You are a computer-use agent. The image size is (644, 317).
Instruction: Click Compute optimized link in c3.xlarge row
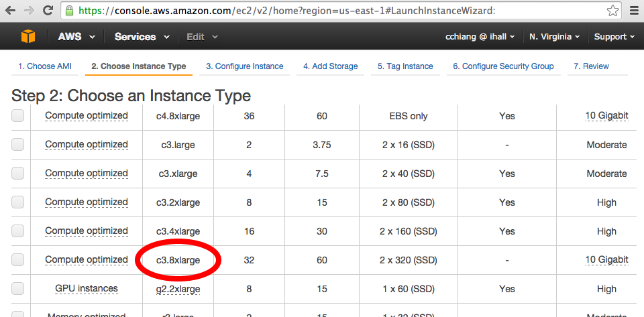(x=87, y=173)
